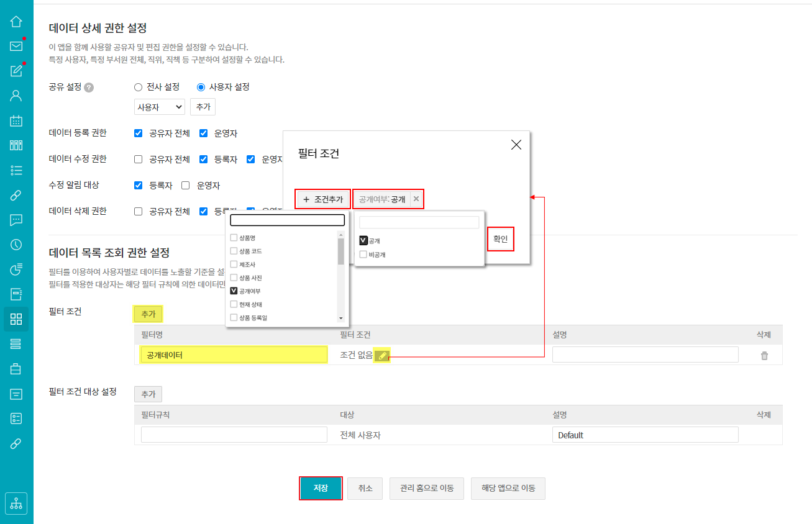
Task: Open the organization chart icon
Action: (x=16, y=503)
